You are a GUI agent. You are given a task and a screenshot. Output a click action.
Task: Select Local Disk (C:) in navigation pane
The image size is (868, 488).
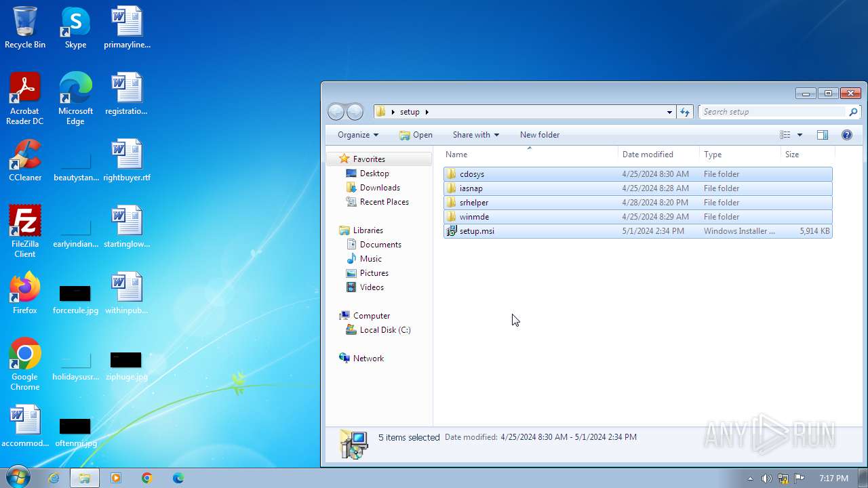[x=385, y=330]
